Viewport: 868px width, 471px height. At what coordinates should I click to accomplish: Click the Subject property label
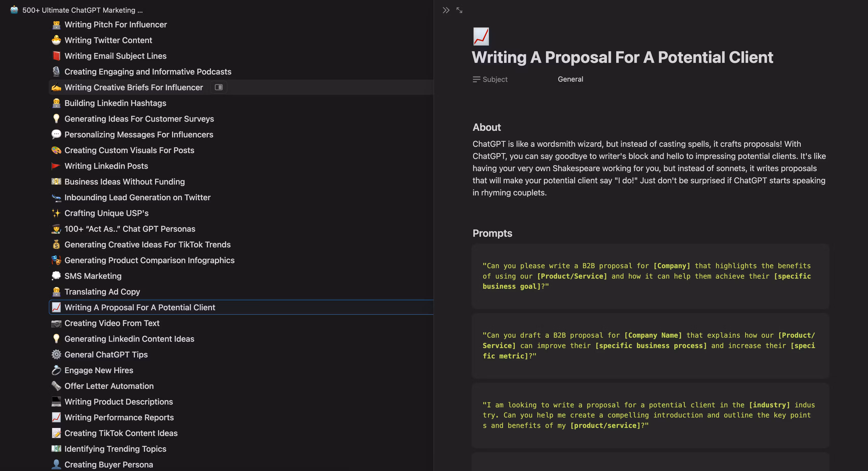[495, 79]
